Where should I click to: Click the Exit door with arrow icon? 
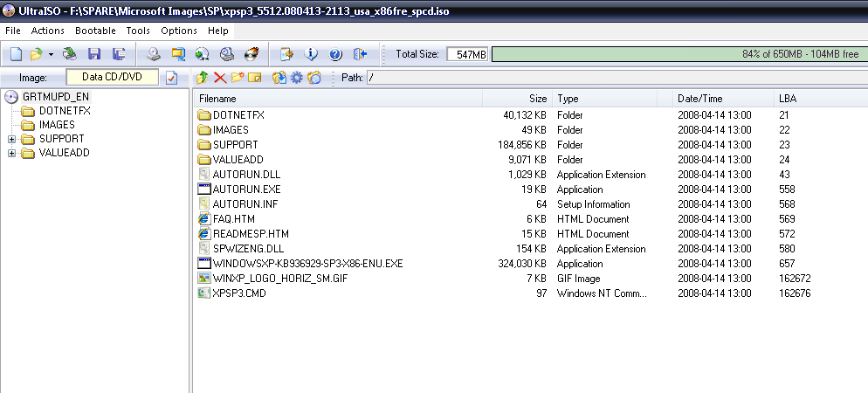tap(361, 54)
